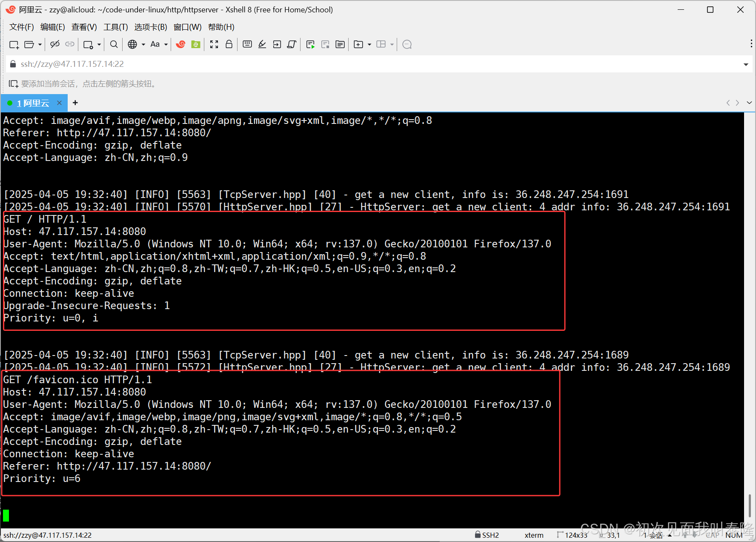Expand the address bar history dropdown
This screenshot has height=542, width=756.
click(746, 64)
